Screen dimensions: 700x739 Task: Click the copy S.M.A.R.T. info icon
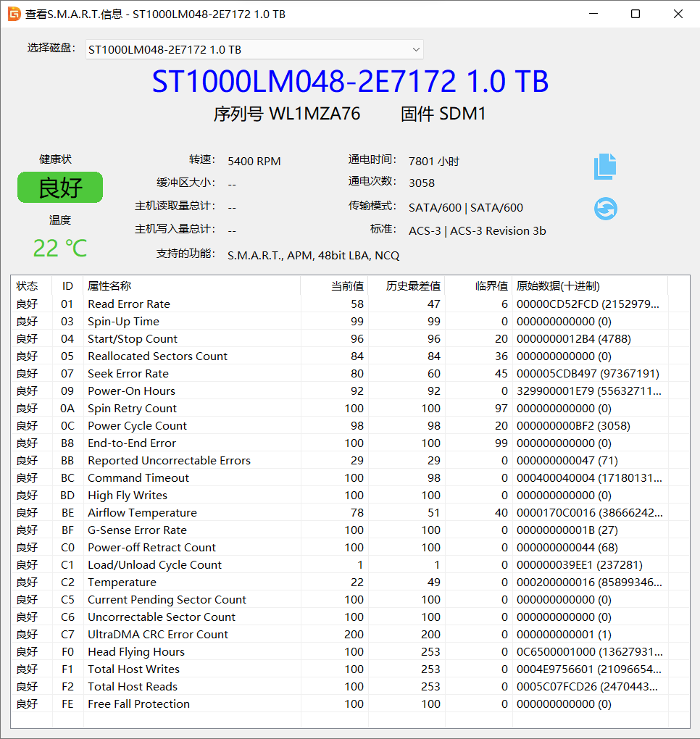(605, 167)
